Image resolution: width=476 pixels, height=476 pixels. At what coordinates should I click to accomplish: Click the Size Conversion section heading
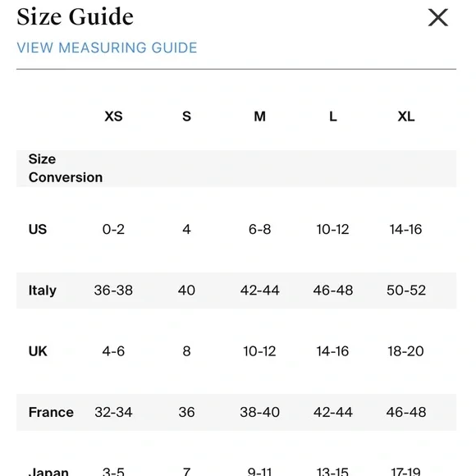pyautogui.click(x=66, y=168)
